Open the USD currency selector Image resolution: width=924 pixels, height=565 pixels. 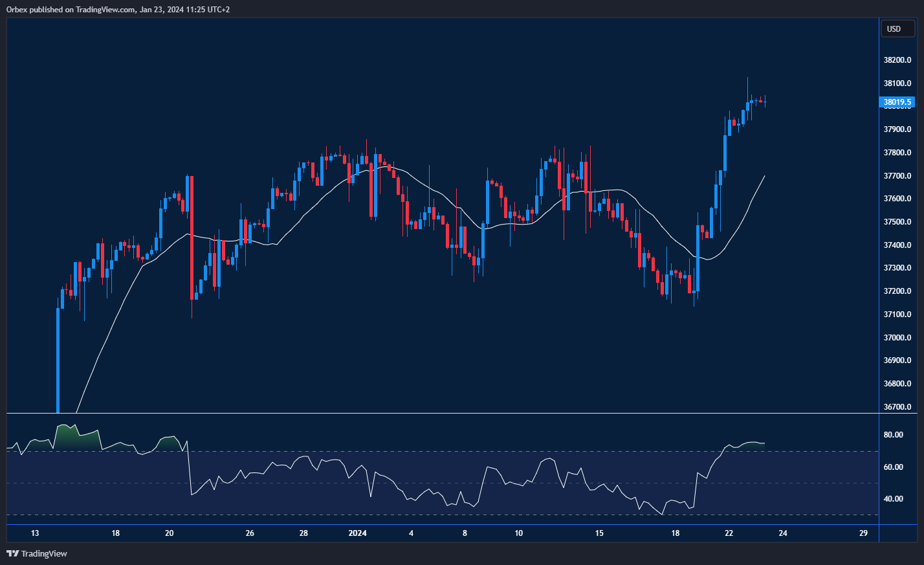897,29
